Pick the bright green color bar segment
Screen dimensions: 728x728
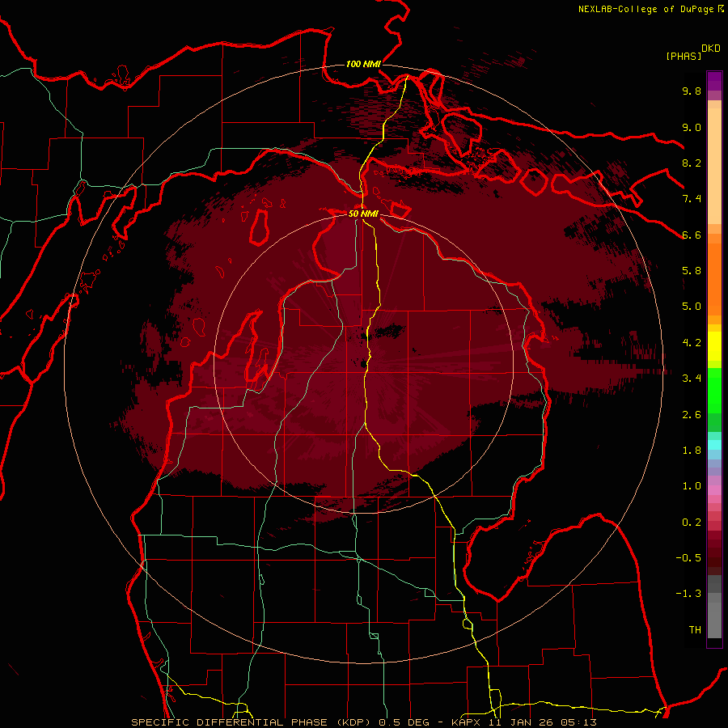714,391
